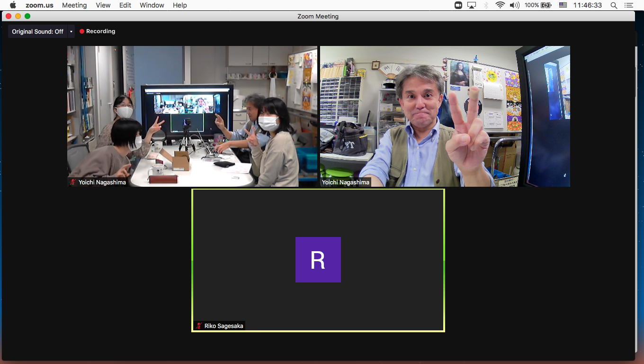This screenshot has height=364, width=644.
Task: Open the Edit menu
Action: (125, 5)
